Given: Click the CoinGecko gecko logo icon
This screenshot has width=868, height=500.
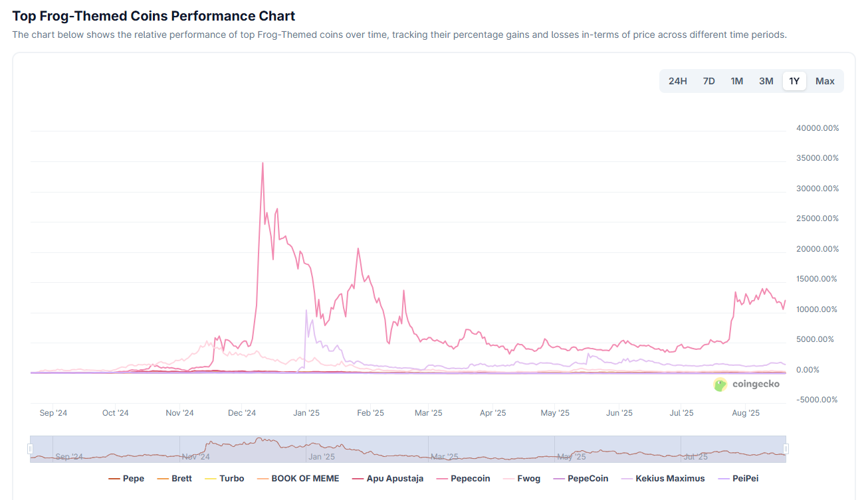Looking at the screenshot, I should click(x=720, y=384).
